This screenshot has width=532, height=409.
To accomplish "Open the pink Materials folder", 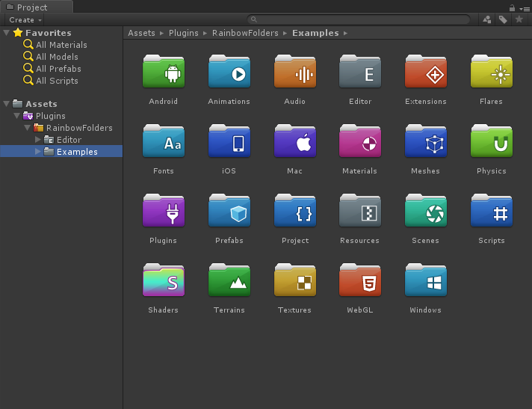I will (360, 141).
